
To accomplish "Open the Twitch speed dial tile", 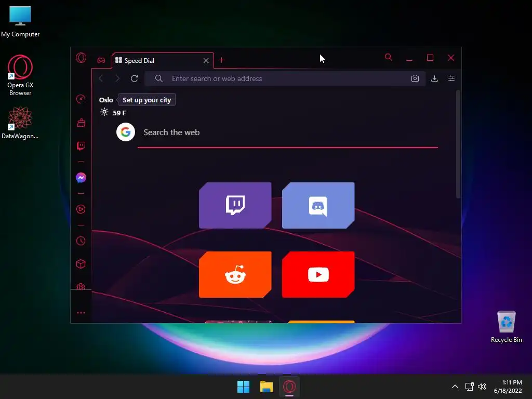I will (235, 205).
